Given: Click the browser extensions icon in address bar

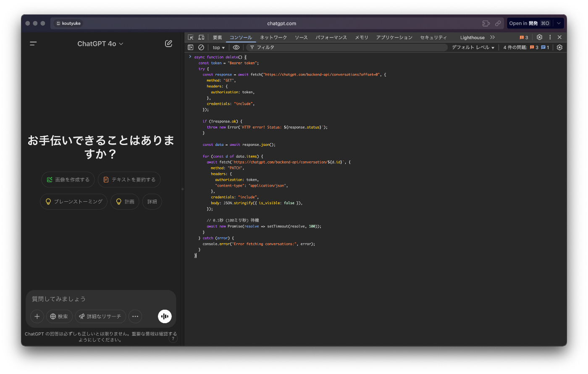Looking at the screenshot, I should pos(486,24).
